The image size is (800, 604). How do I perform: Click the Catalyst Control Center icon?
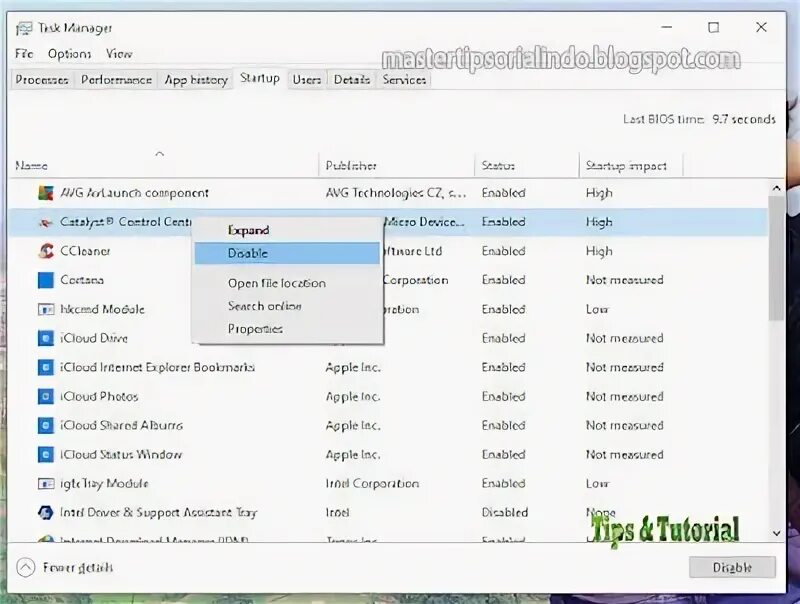tap(45, 222)
